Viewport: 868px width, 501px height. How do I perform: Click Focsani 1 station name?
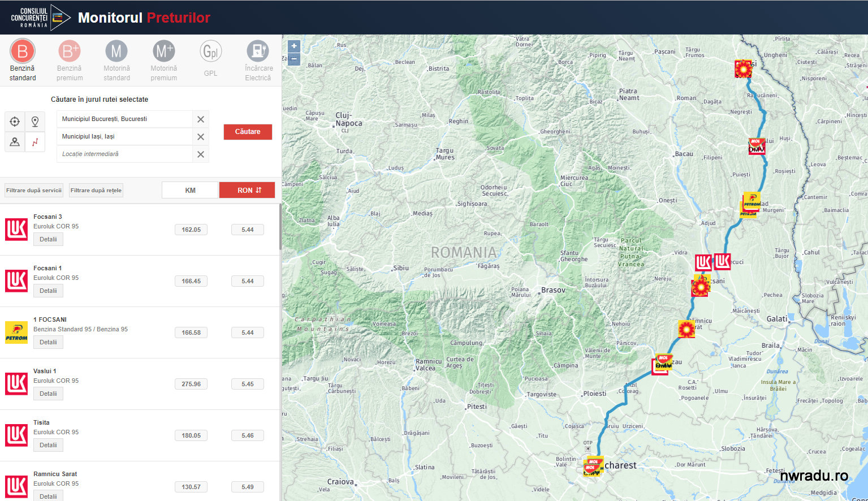(x=47, y=268)
